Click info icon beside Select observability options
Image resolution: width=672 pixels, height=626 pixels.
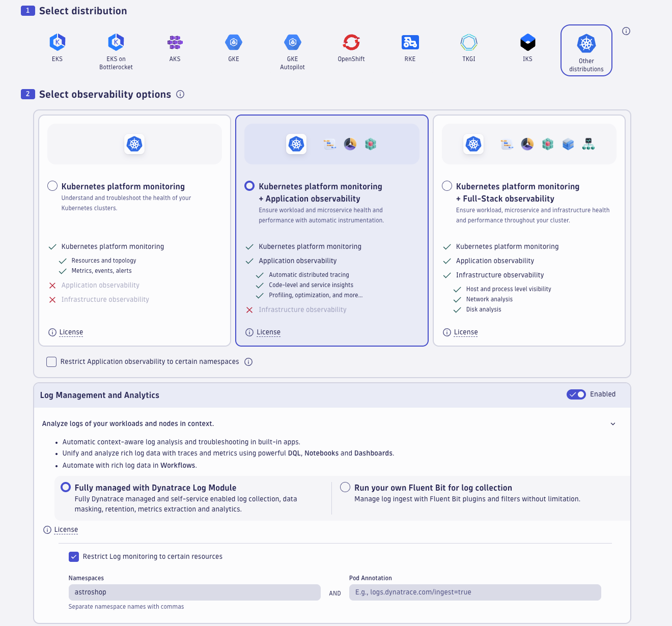click(x=180, y=94)
